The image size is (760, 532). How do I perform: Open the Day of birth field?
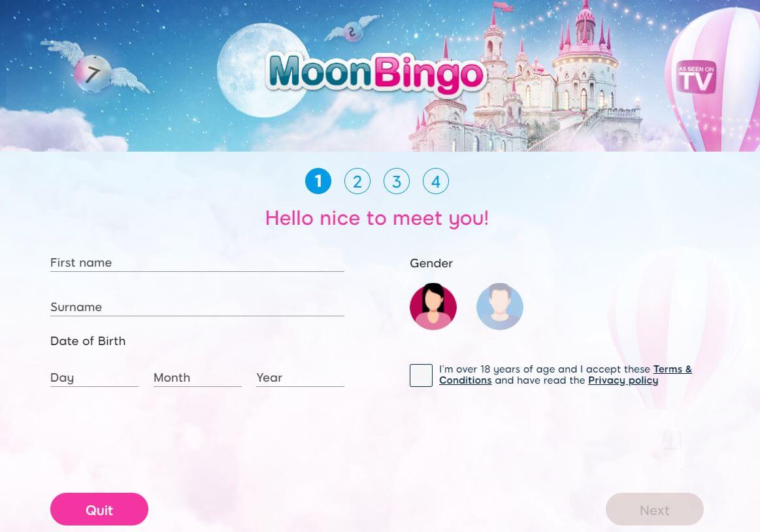(x=95, y=378)
